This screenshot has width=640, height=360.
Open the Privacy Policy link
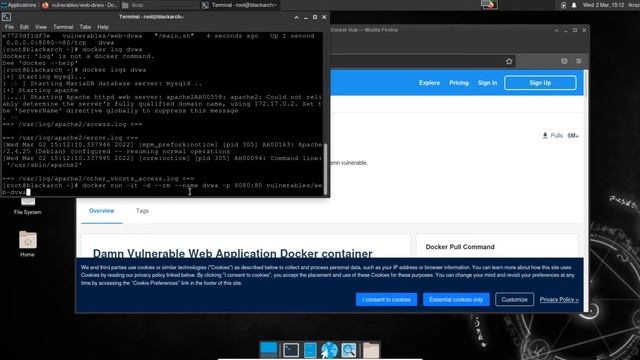559,300
